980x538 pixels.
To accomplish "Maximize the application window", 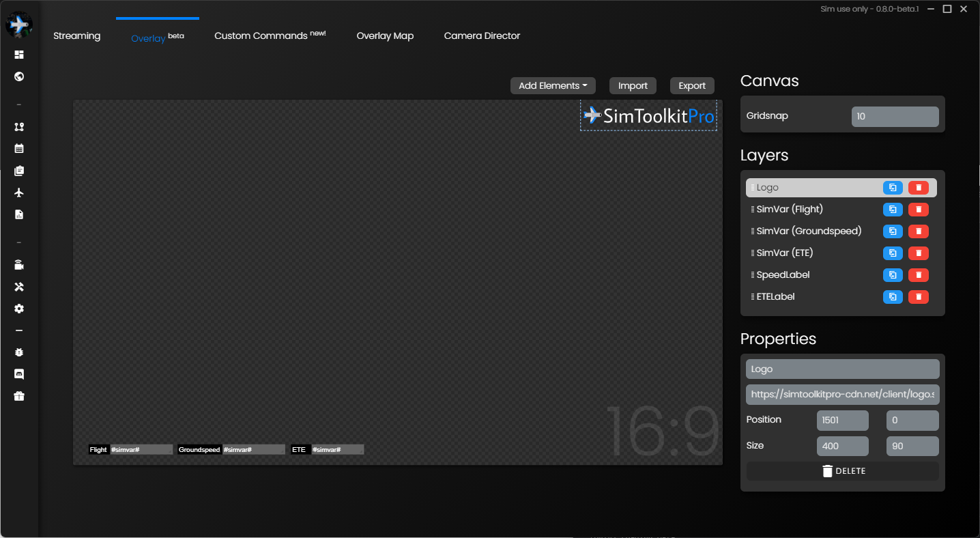I will [x=947, y=9].
